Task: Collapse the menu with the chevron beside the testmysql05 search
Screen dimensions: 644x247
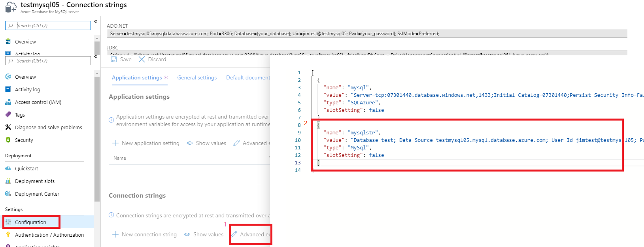Action: coord(96,21)
